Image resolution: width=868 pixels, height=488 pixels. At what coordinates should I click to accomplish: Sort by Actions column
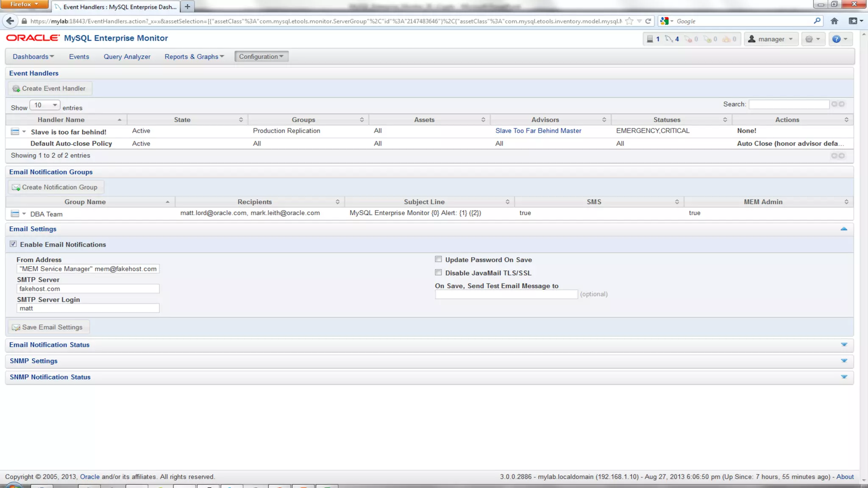pos(793,120)
